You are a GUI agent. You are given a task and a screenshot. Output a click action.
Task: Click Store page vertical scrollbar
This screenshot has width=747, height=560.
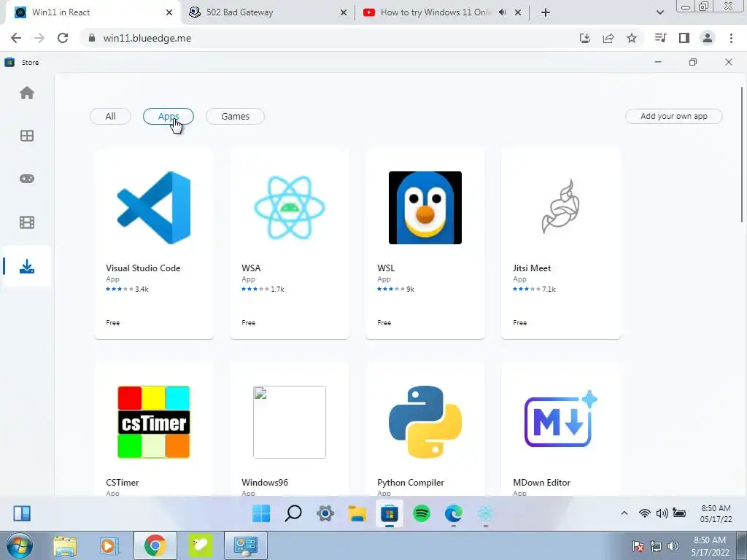(x=742, y=155)
